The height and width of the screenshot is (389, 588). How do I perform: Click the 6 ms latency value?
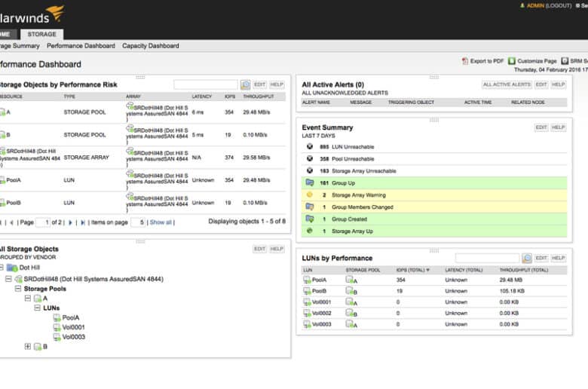198,112
